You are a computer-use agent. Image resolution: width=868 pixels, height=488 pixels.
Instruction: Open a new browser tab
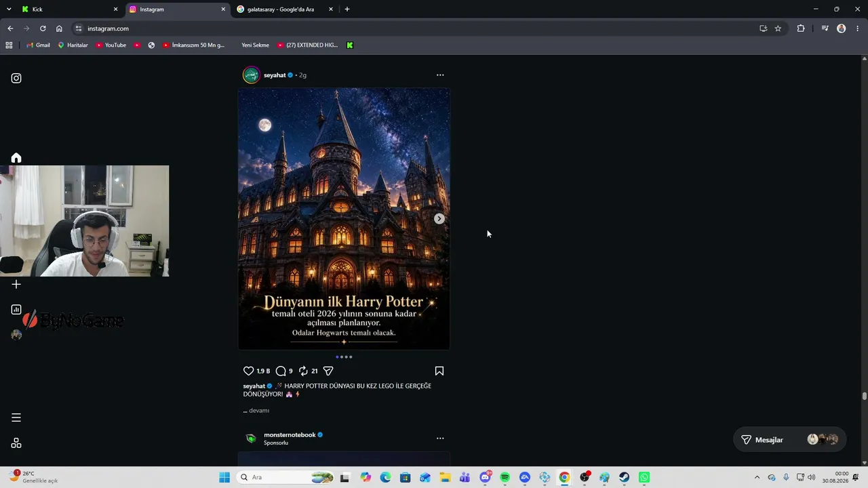[x=347, y=9]
